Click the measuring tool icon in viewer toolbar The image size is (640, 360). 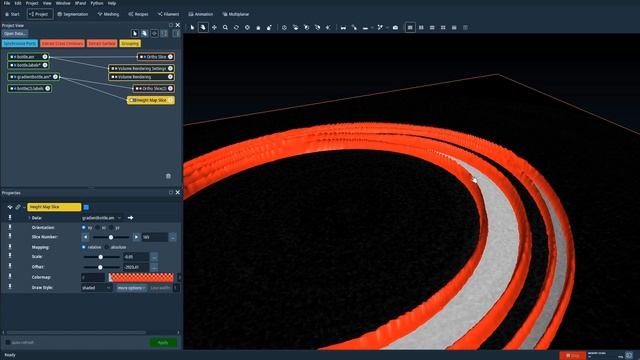(354, 27)
